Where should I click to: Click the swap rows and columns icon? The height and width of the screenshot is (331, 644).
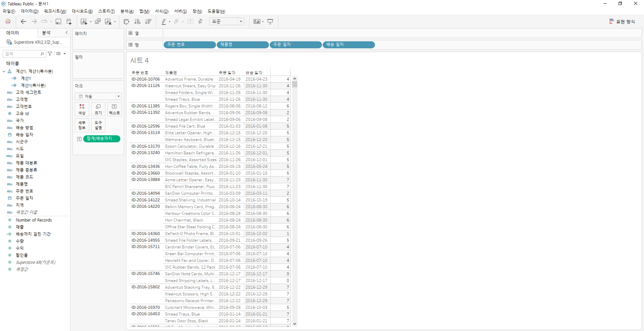click(126, 21)
